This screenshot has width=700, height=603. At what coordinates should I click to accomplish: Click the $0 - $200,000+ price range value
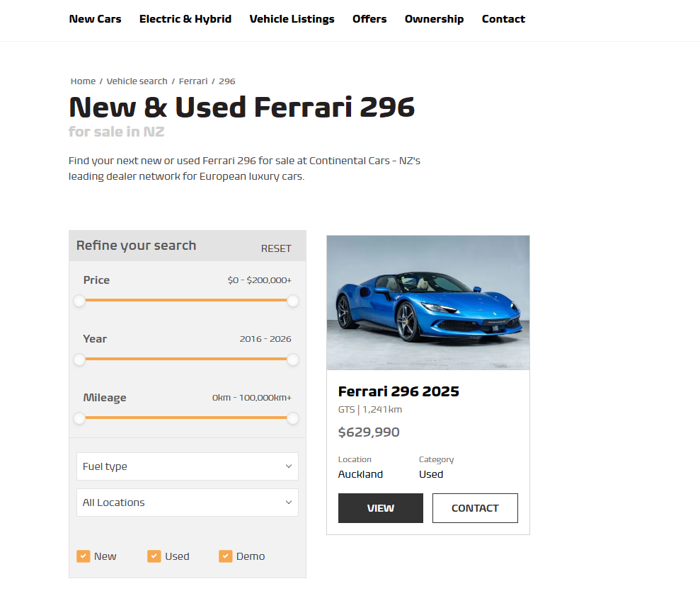click(x=259, y=280)
